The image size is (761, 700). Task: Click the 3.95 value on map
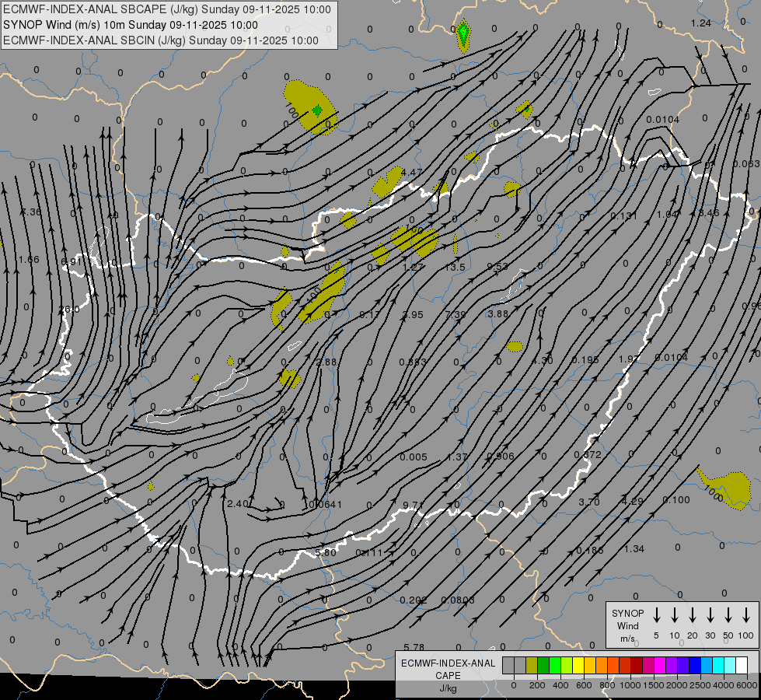(413, 315)
